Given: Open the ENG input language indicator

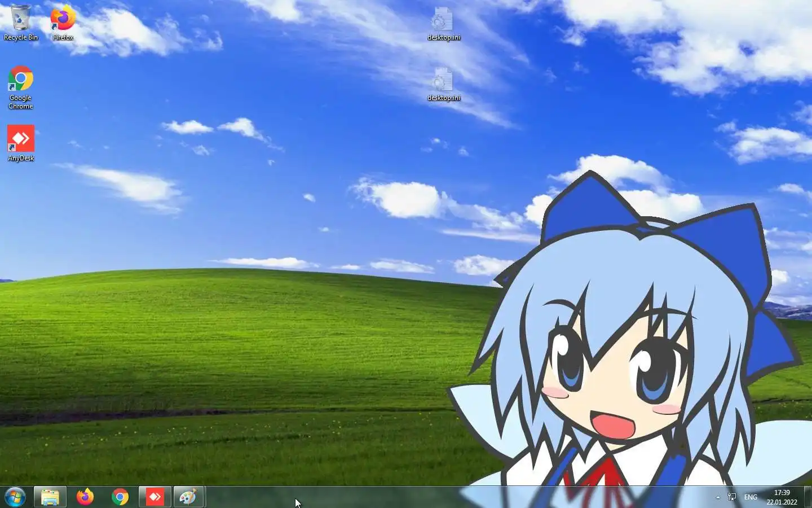Looking at the screenshot, I should coord(751,497).
